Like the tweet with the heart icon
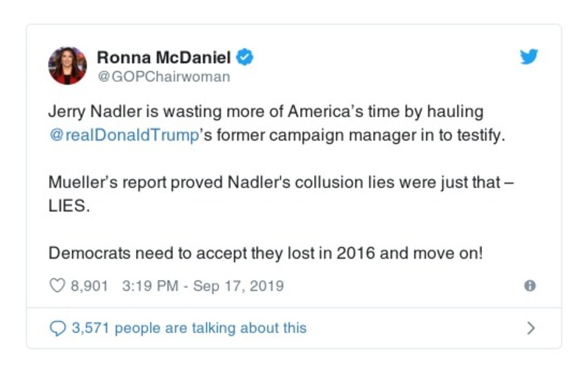 57,286
